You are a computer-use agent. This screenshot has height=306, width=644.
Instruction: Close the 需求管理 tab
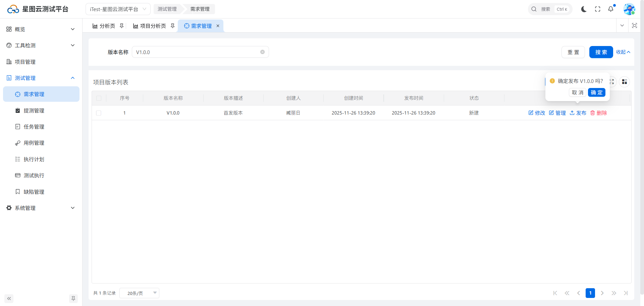click(x=218, y=26)
